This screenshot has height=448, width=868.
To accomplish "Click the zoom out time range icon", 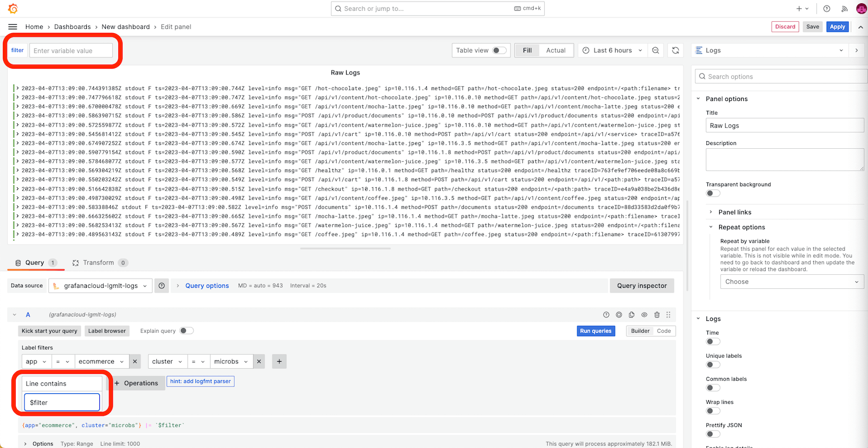I will [655, 51].
